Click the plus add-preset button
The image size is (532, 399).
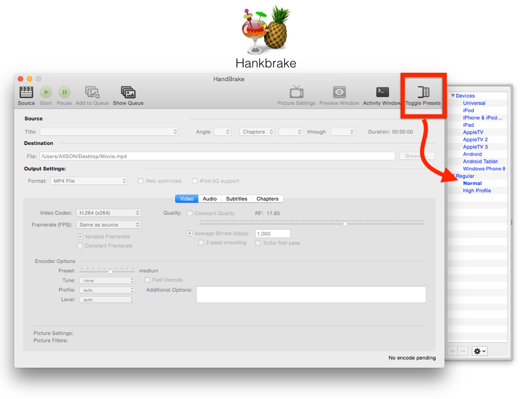click(453, 351)
